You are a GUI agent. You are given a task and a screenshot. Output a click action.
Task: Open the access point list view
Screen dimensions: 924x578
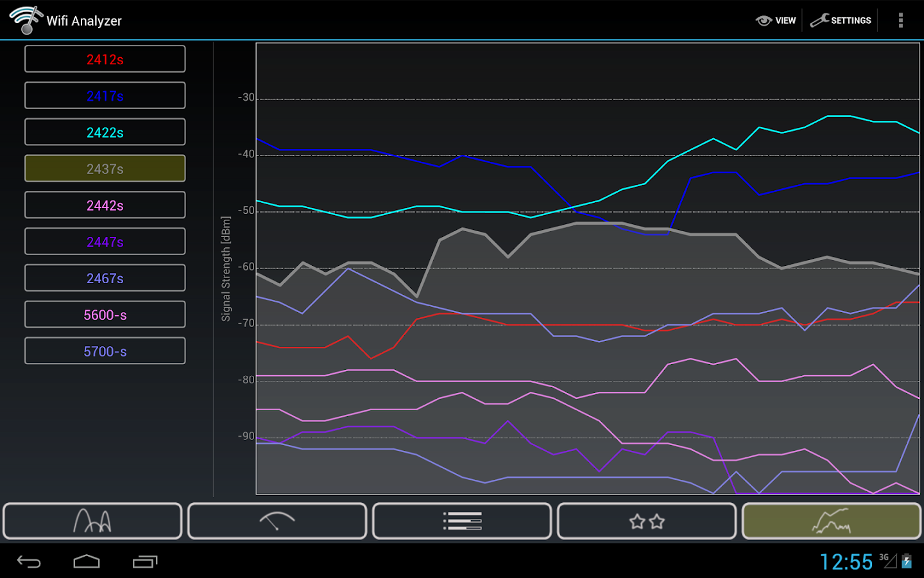coord(461,521)
